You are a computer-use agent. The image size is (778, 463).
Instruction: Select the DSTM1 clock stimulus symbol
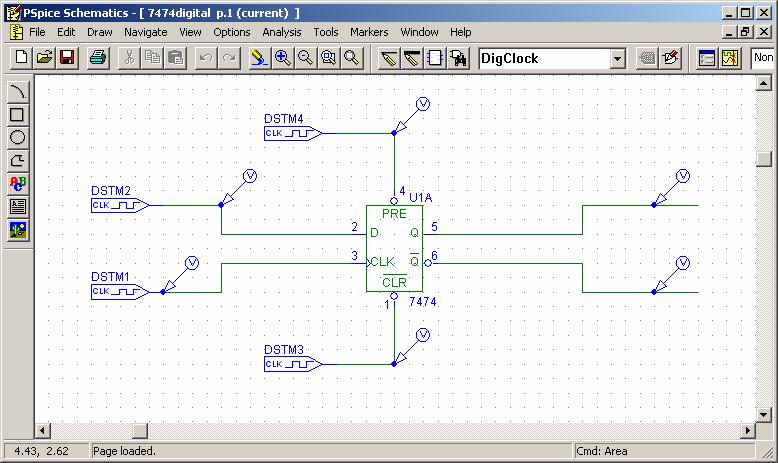tap(120, 292)
